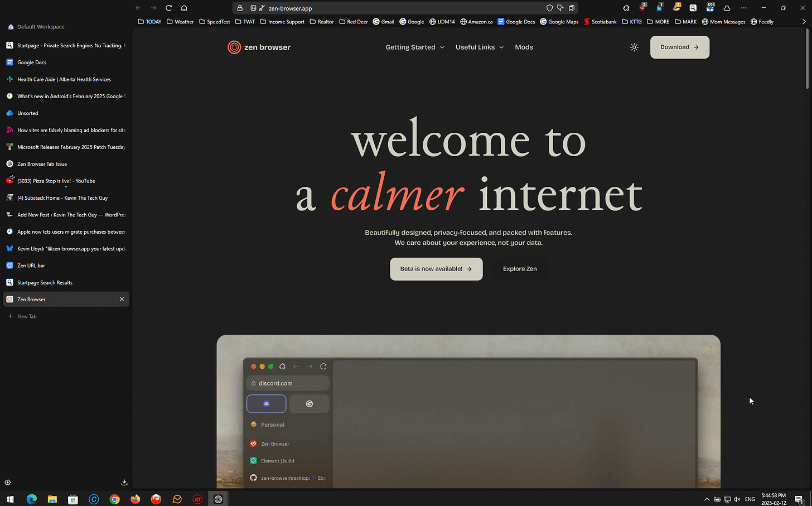The width and height of the screenshot is (812, 506).
Task: Switch to Zen Browser Tab Issue tab
Action: 66,164
